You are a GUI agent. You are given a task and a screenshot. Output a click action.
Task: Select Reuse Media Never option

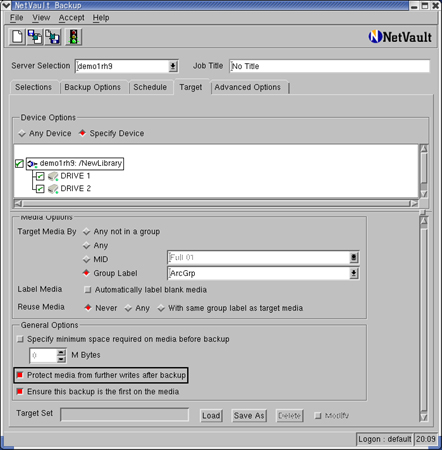[88, 308]
